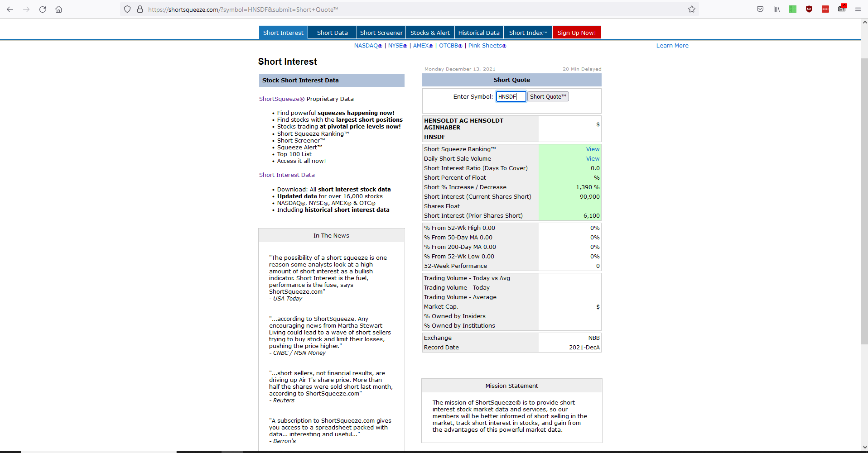
Task: Click the Stock Short Interest Data header
Action: click(332, 80)
